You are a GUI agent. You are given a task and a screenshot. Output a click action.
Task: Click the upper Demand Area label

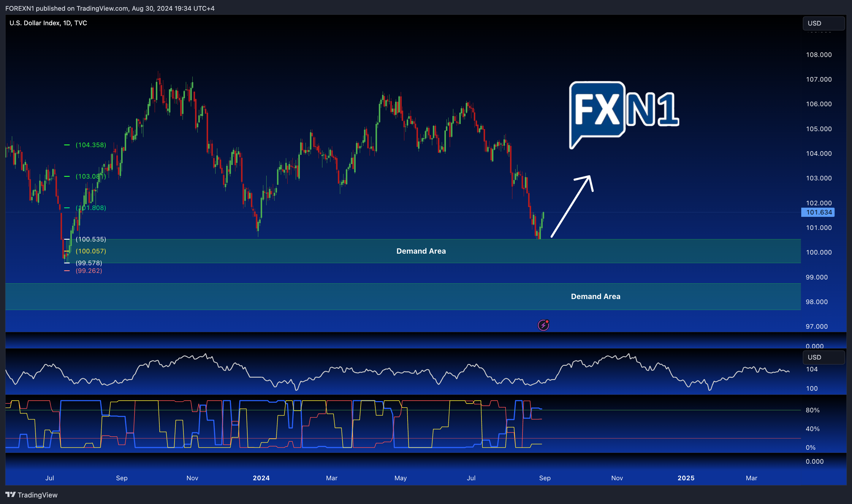(421, 251)
